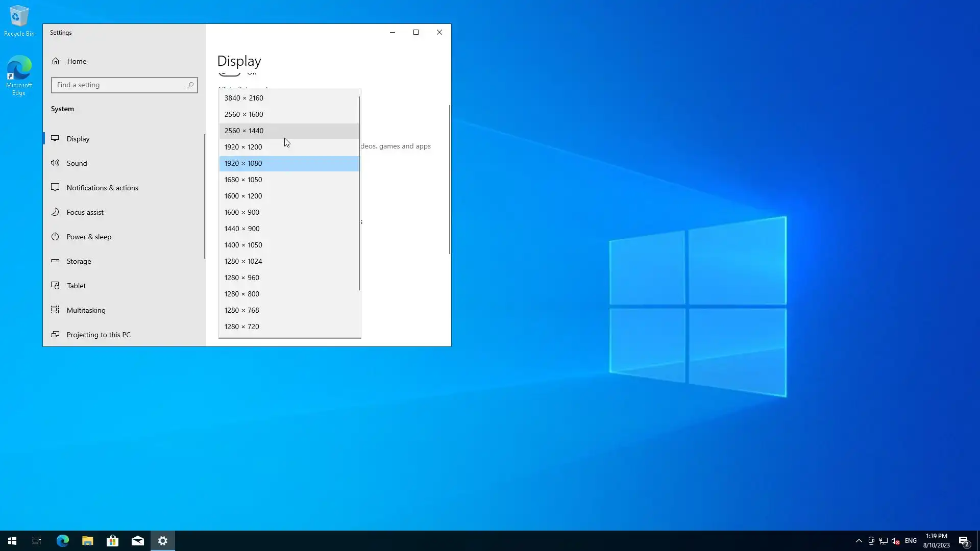Open Task View on the taskbar
Screen dimensions: 980x551
pyautogui.click(x=37, y=541)
